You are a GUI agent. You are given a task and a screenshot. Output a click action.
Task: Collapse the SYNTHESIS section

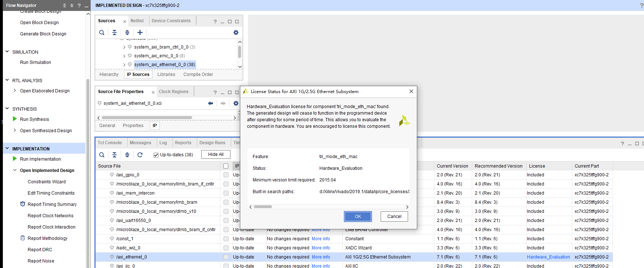(7, 108)
